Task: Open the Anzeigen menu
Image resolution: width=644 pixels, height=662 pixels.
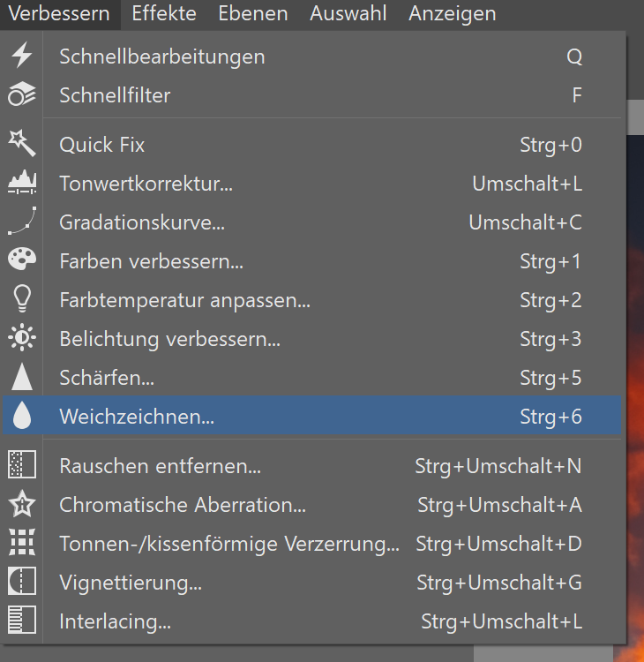Action: [452, 14]
